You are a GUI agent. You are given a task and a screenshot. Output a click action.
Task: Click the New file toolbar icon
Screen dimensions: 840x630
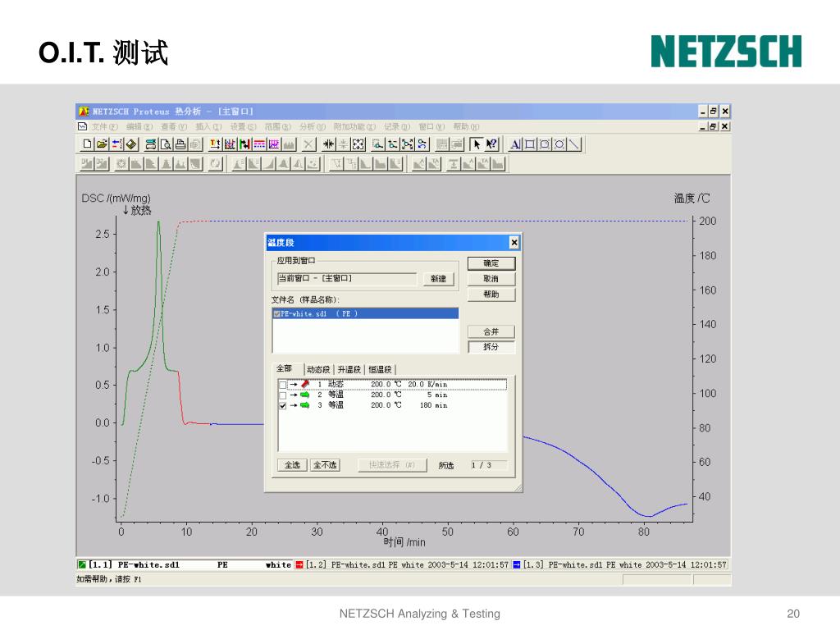point(87,144)
